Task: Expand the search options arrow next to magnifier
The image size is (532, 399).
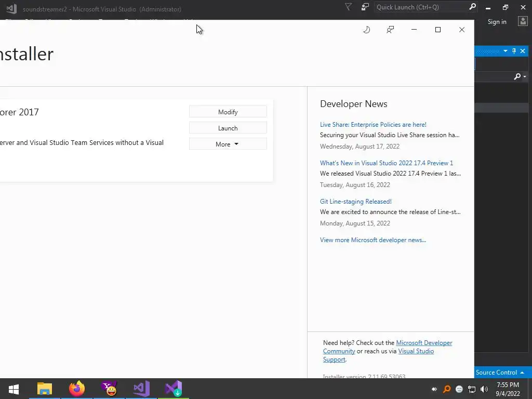Action: pos(525,77)
